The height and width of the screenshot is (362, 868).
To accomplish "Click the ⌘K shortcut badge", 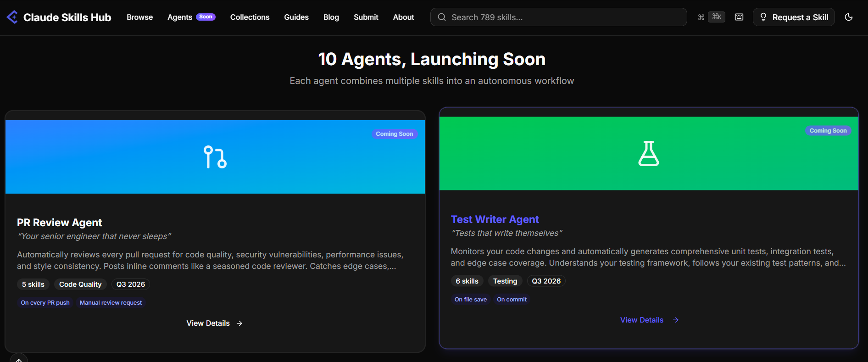I will 717,17.
